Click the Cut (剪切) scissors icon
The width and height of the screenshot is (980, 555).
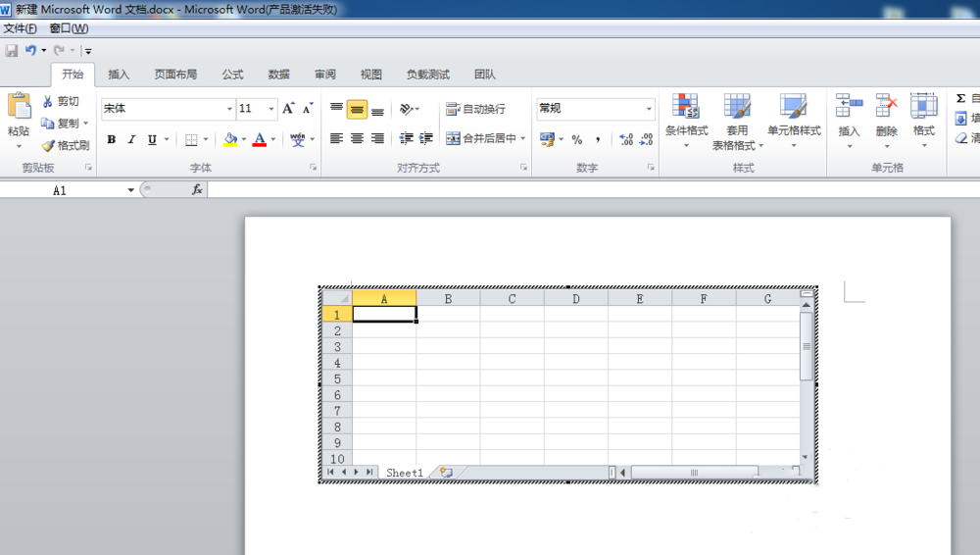[47, 101]
